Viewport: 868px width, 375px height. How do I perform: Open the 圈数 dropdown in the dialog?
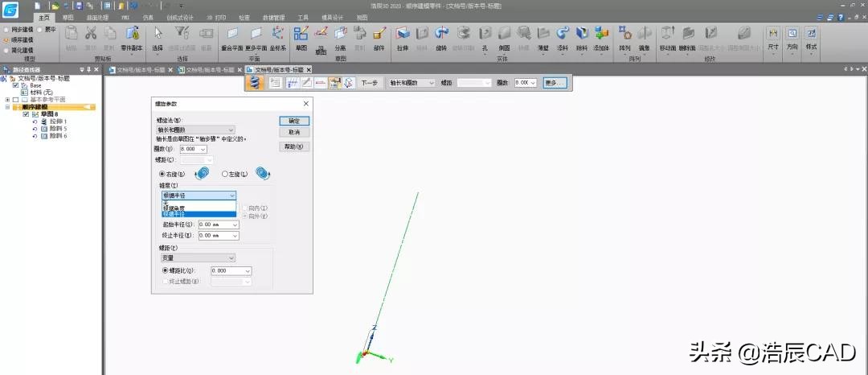point(203,149)
